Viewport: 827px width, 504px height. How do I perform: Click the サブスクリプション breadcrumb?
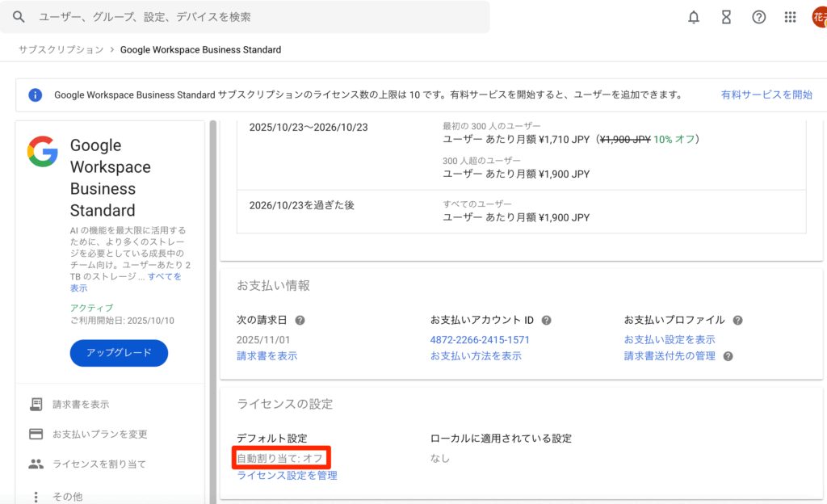click(61, 49)
